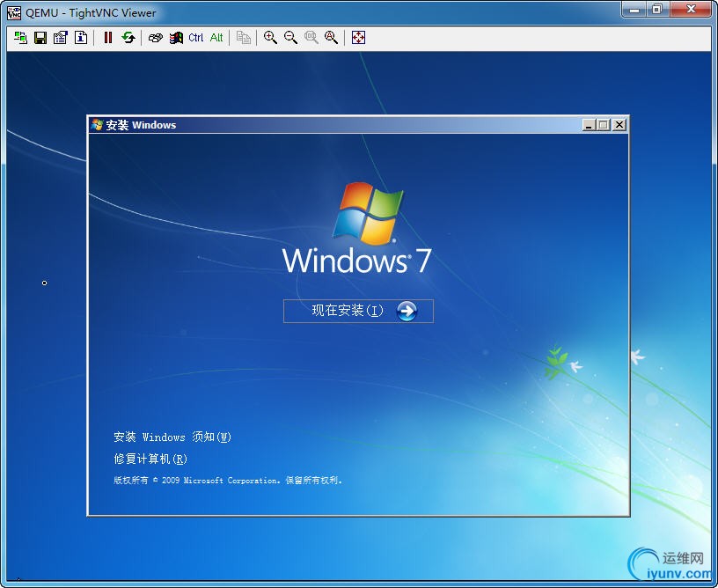
Task: Click the Zoom Out magnifier icon
Action: point(290,38)
